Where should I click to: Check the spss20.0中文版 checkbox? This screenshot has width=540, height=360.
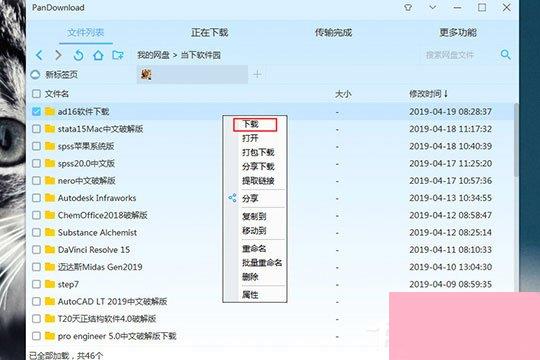[x=36, y=163]
